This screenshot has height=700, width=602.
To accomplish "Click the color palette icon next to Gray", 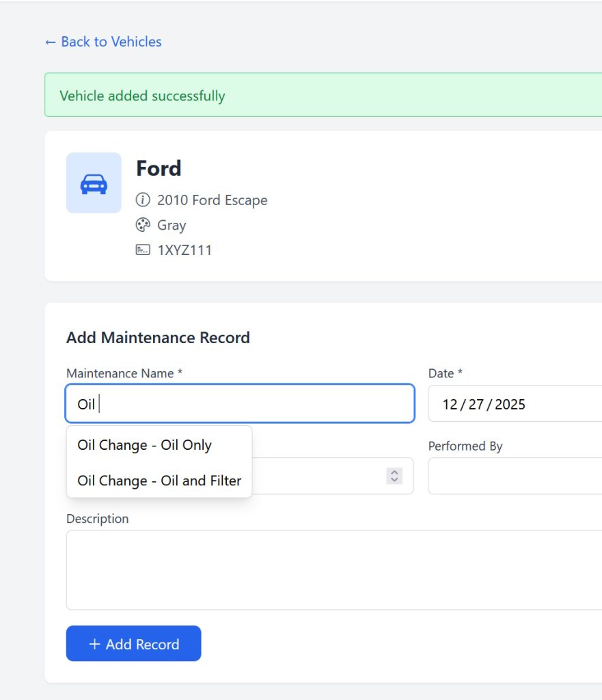I will coord(143,224).
